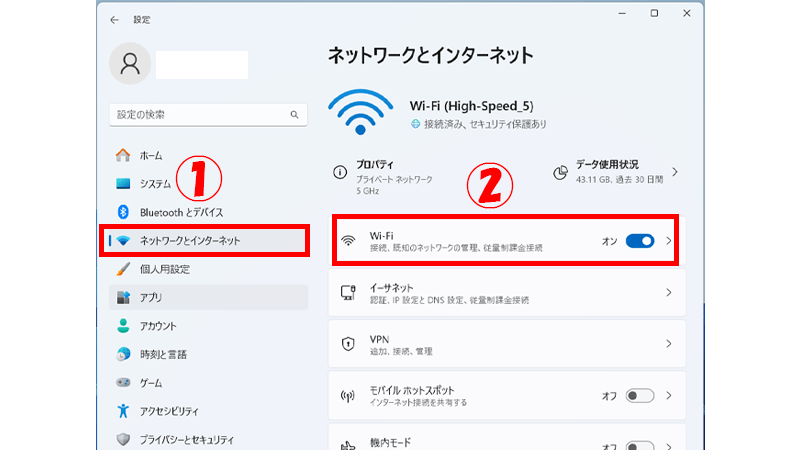The height and width of the screenshot is (450, 800).
Task: Click the ゲーム controller icon
Action: click(122, 382)
